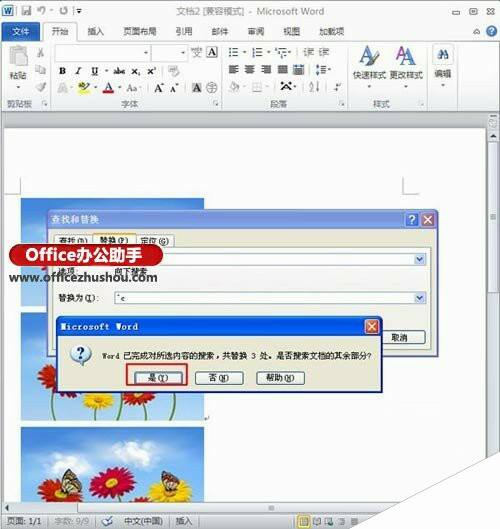Click the red font color A icon
Screen dimensions: 500x529
(108, 88)
